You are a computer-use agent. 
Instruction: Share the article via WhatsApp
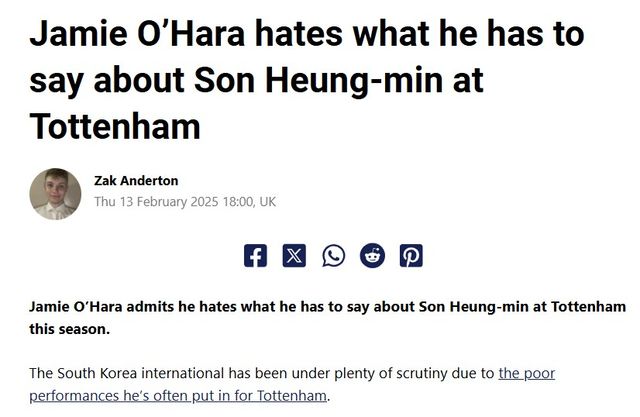point(333,255)
